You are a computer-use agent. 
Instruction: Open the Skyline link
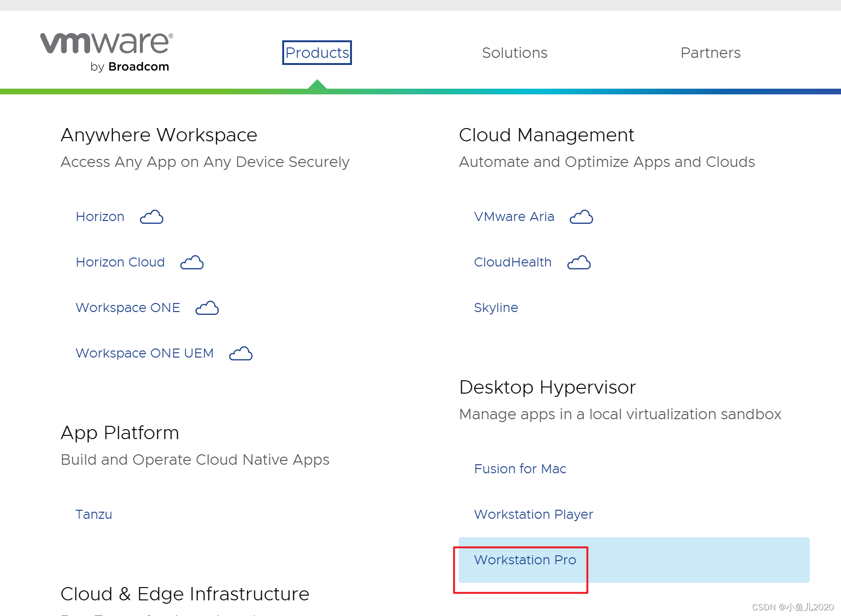(496, 308)
